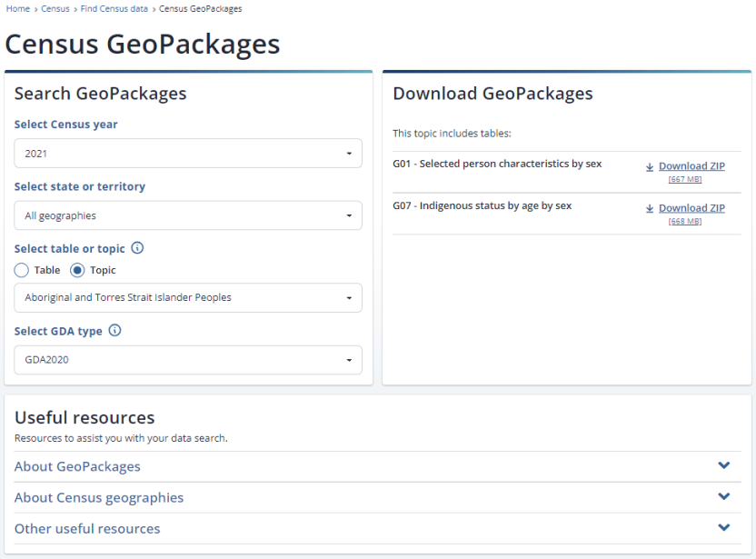Open the "Find Census data" breadcrumb link
The width and height of the screenshot is (756, 559).
114,8
